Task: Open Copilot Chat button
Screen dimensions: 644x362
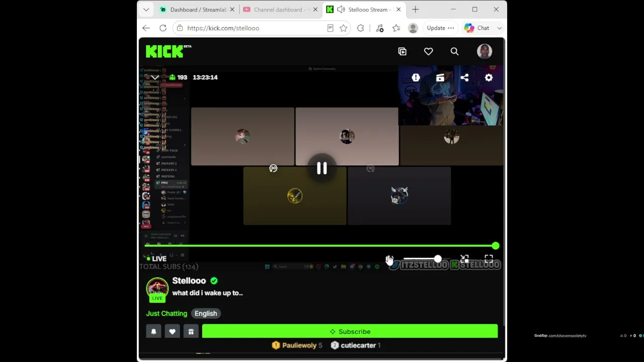Action: click(x=476, y=28)
